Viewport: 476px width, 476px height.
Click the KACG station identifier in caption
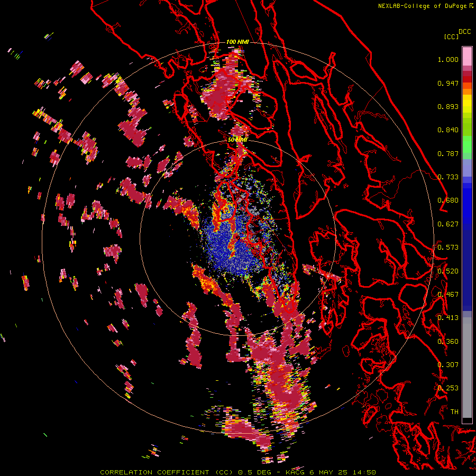(x=295, y=472)
